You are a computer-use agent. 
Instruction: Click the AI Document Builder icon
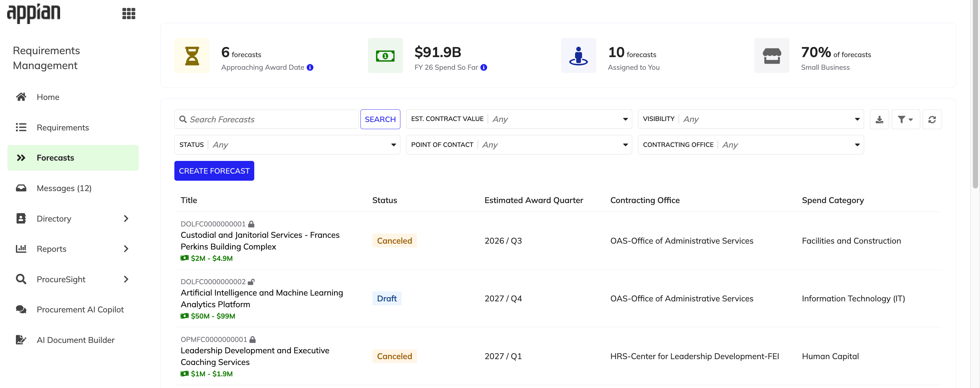coord(21,340)
